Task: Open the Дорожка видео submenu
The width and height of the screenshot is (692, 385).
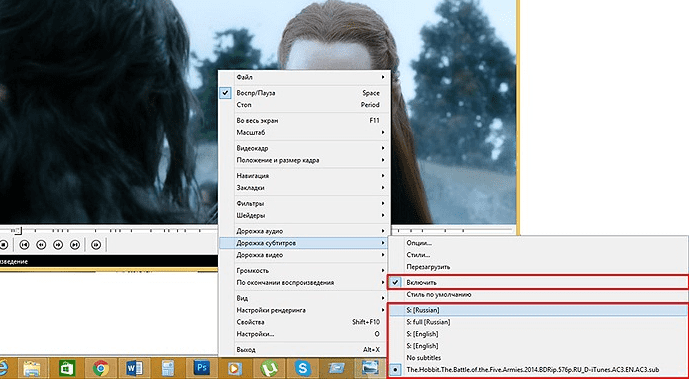Action: point(304,255)
